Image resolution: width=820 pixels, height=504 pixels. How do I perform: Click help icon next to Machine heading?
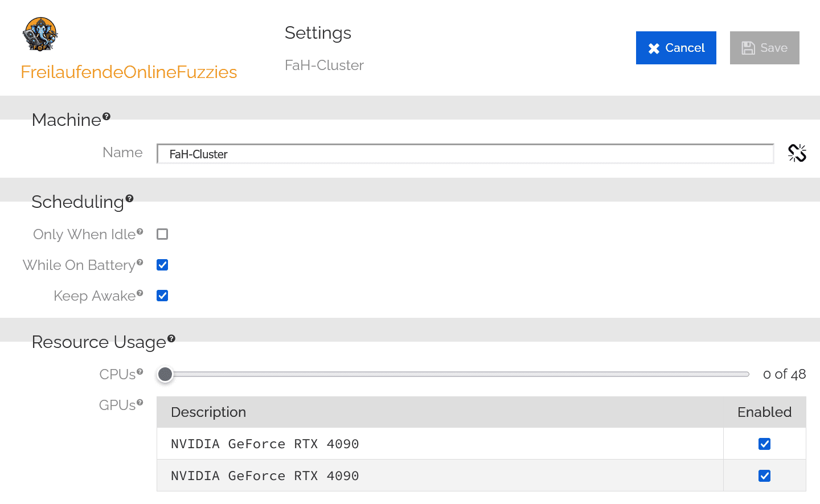(106, 116)
